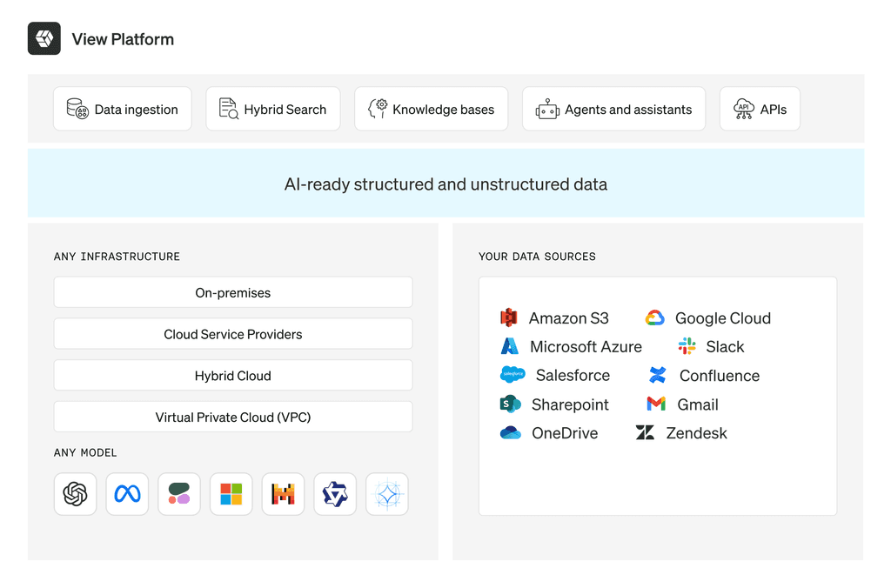Select the Slack logo icon
The width and height of the screenshot is (891, 588).
click(x=687, y=347)
